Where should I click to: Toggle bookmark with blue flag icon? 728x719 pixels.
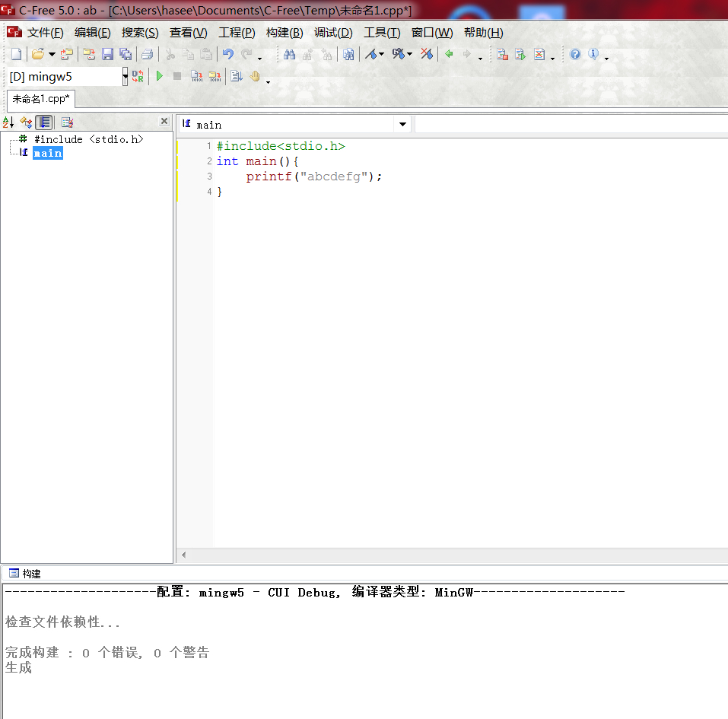pyautogui.click(x=370, y=54)
